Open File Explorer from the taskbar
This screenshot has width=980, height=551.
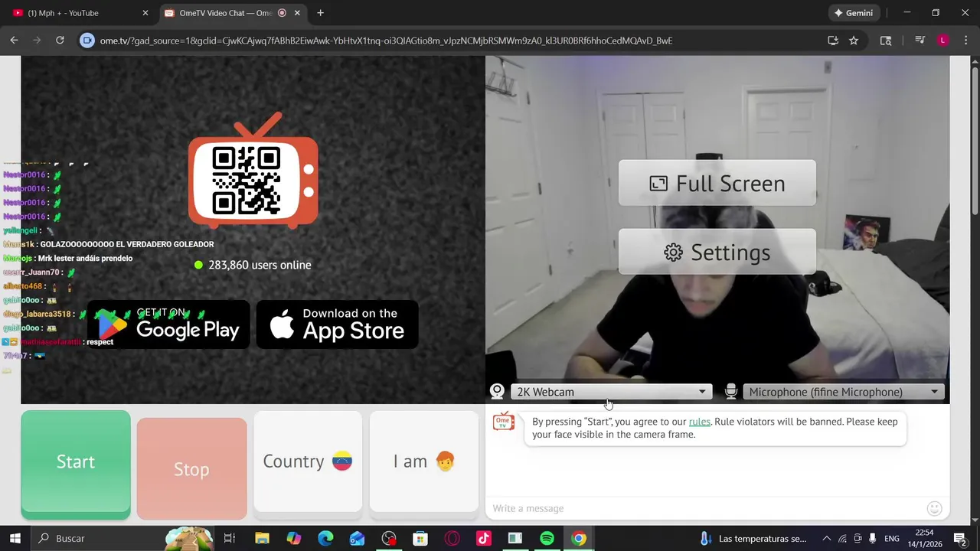pyautogui.click(x=262, y=538)
